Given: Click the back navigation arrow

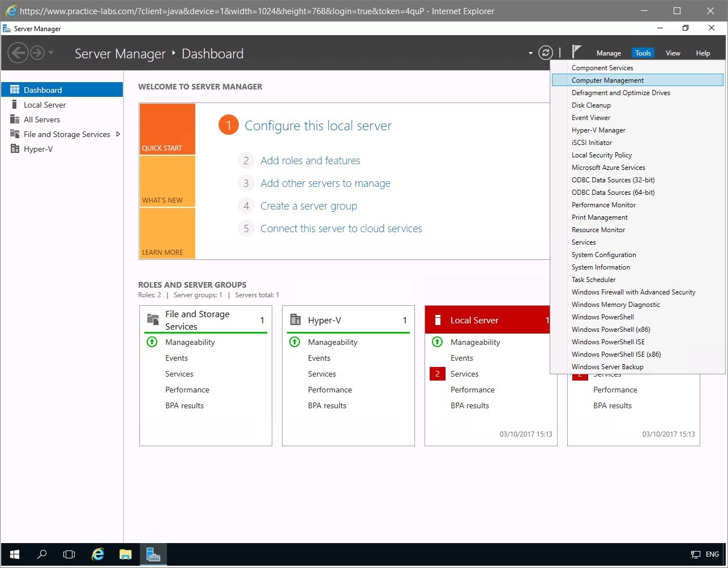Looking at the screenshot, I should coord(18,53).
